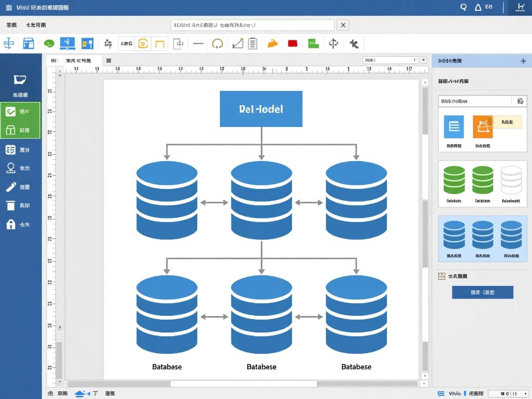Toggle the orange square outline toolbar button
Screen dimensions: 532x399
pyautogui.click(x=160, y=44)
